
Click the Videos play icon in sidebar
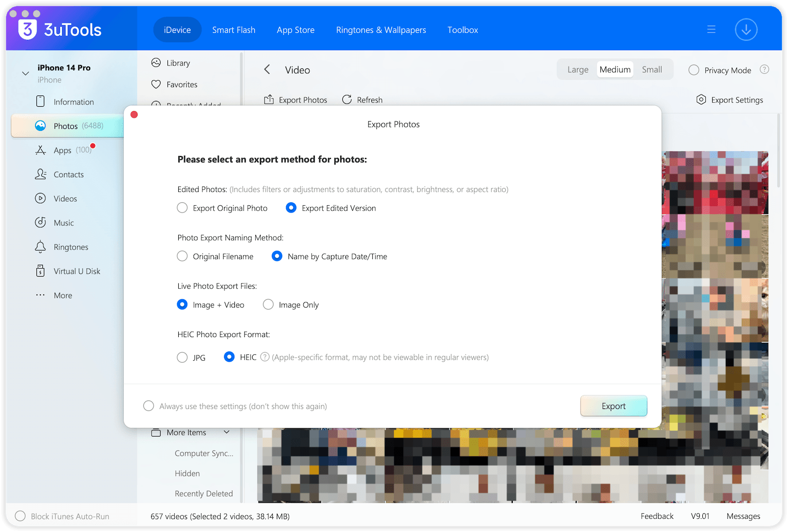click(40, 198)
